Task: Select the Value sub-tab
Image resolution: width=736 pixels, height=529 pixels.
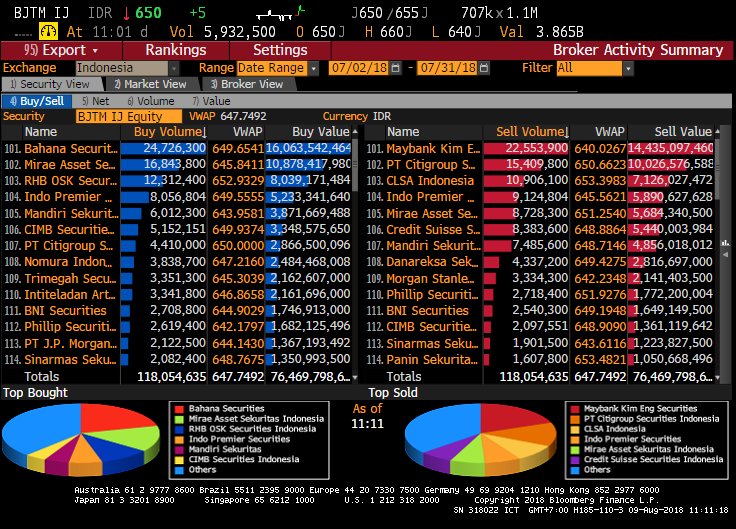Action: coord(212,101)
